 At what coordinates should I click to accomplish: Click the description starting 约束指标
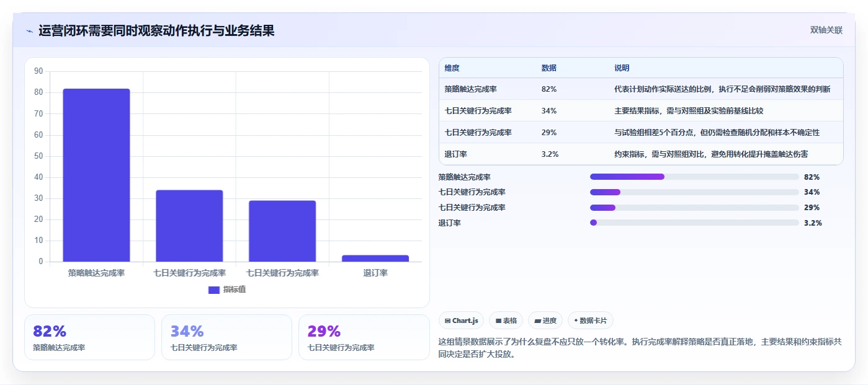pos(711,154)
